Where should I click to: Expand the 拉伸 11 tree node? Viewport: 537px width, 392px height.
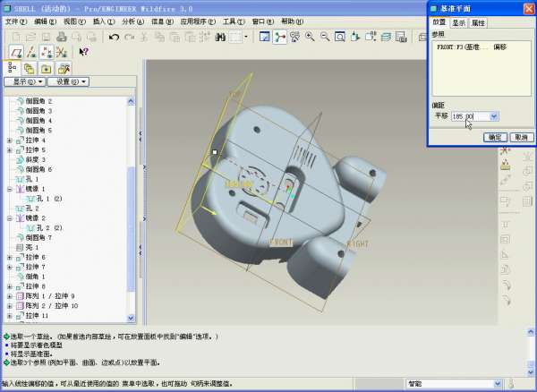10,316
